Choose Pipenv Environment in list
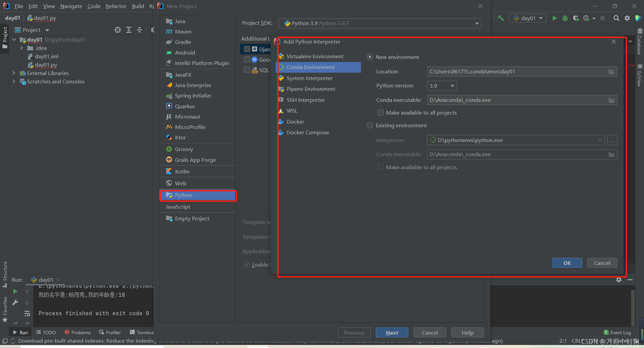644x348 pixels. coord(311,89)
